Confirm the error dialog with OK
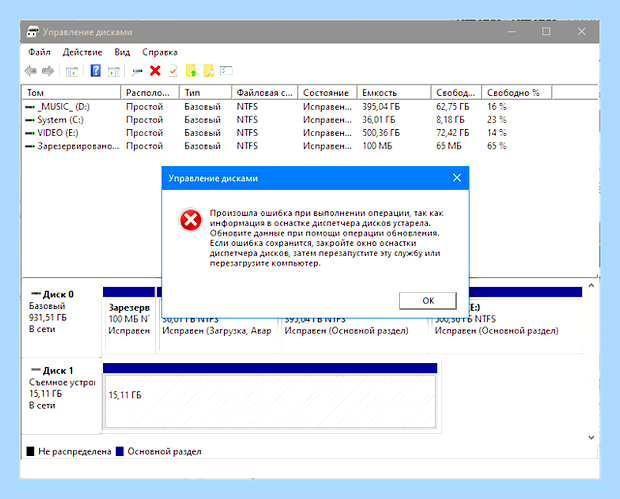Screen dimensions: 620x499 pyautogui.click(x=428, y=301)
